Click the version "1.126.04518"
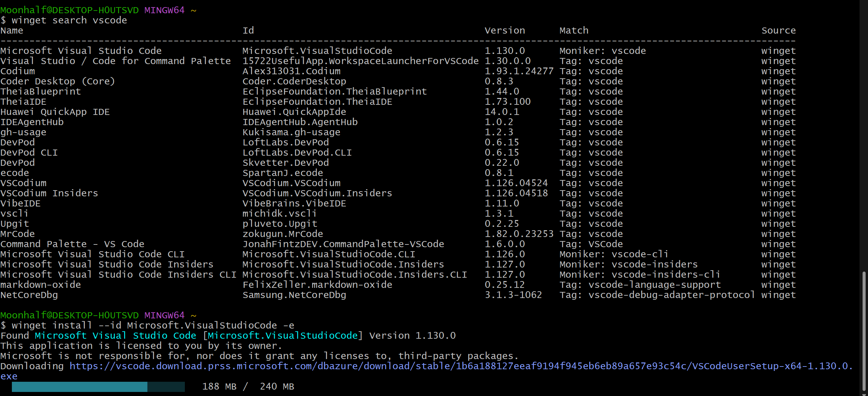Viewport: 868px width, 396px height. (x=516, y=193)
